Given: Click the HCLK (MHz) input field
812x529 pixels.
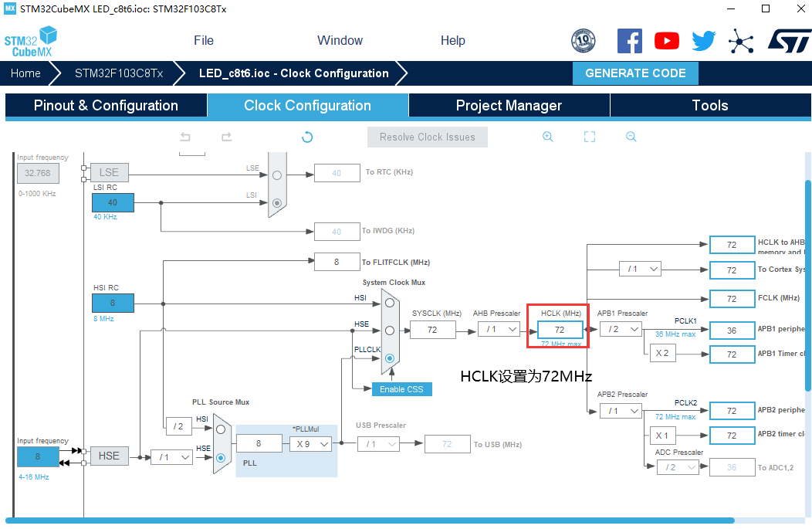Looking at the screenshot, I should click(560, 330).
